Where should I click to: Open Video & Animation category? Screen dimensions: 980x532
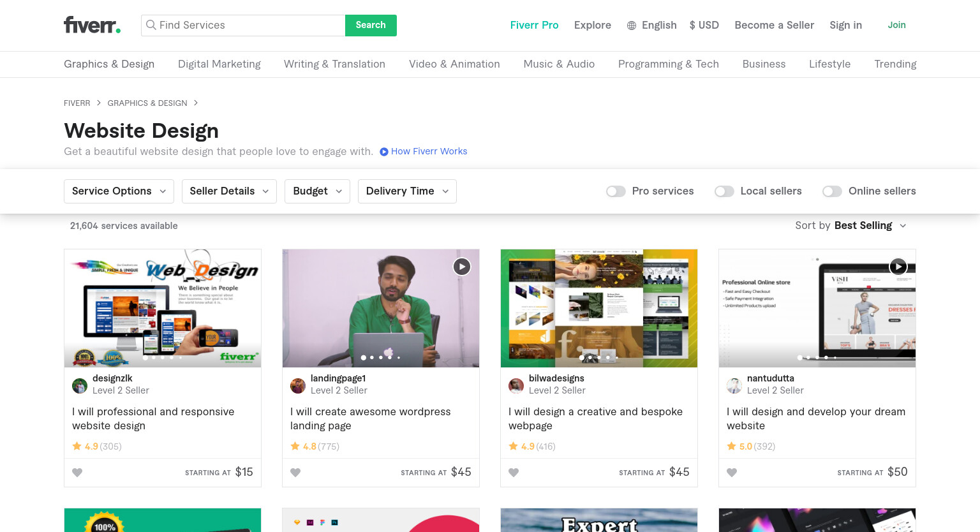454,64
